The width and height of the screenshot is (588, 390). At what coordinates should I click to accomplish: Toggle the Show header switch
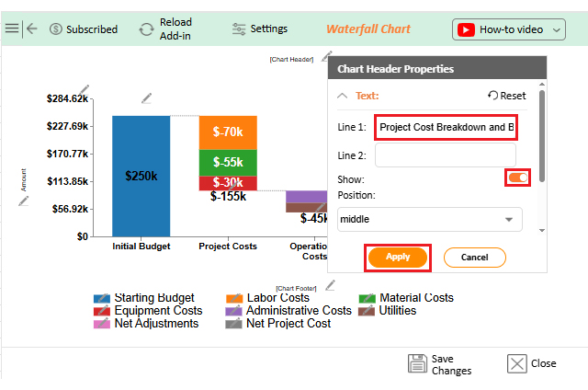point(518,178)
